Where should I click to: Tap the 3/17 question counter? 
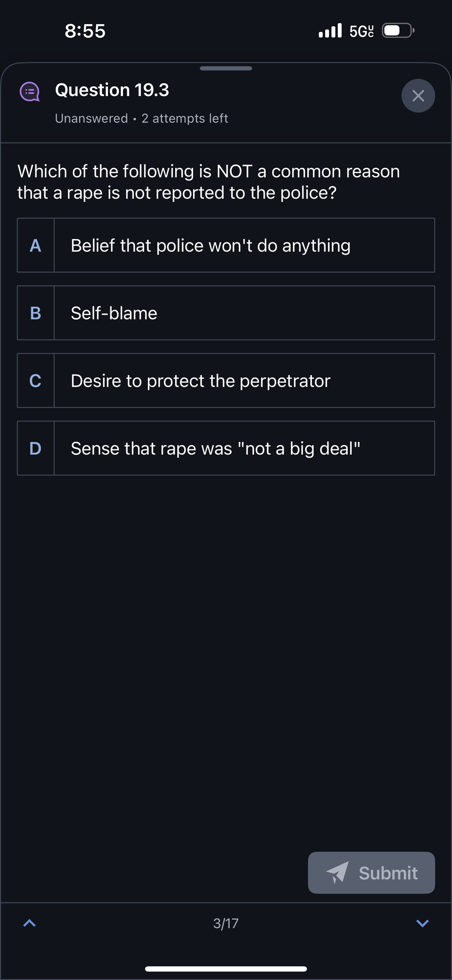pyautogui.click(x=226, y=923)
